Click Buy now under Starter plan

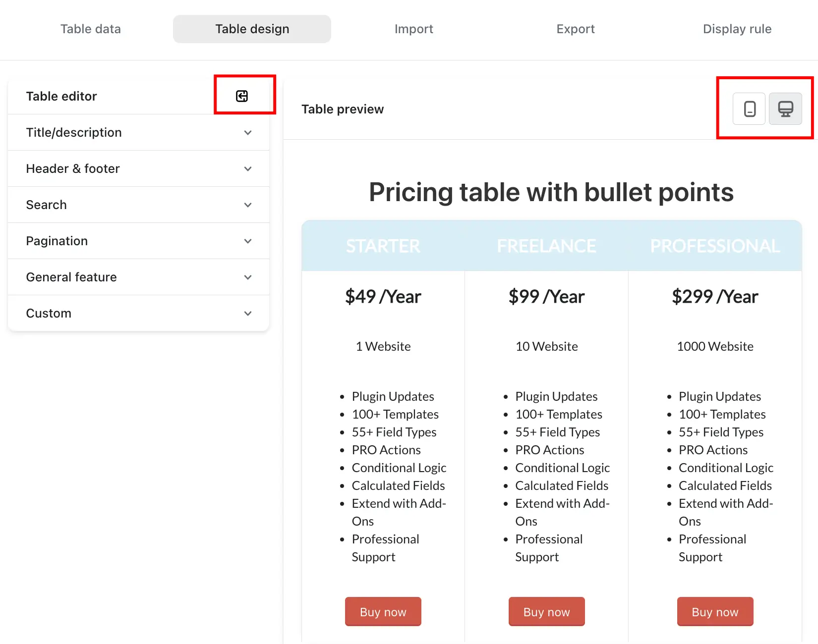[383, 612]
